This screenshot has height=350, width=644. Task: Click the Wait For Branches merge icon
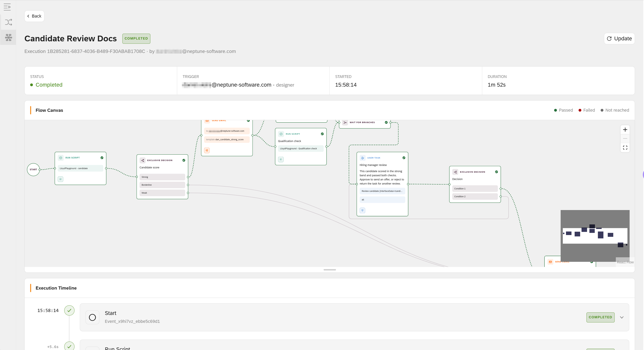pyautogui.click(x=345, y=123)
